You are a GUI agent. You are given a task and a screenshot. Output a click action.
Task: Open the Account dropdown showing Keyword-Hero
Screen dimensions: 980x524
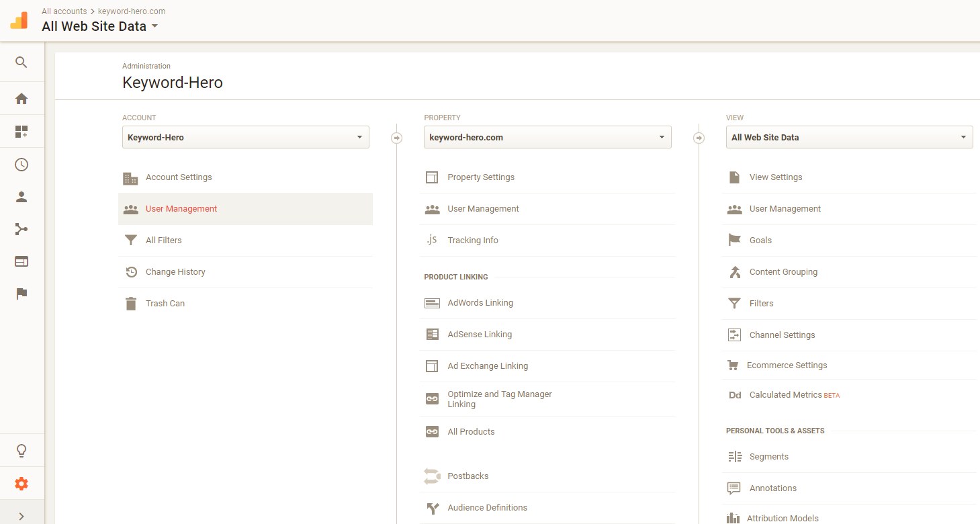(246, 137)
